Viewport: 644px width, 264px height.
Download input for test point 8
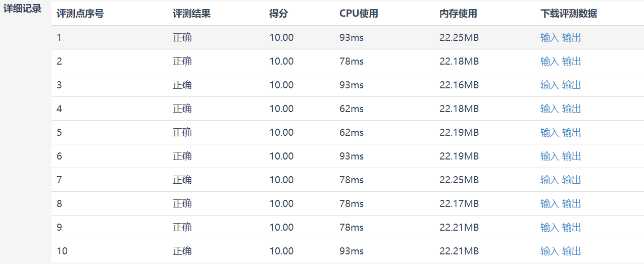pyautogui.click(x=550, y=204)
